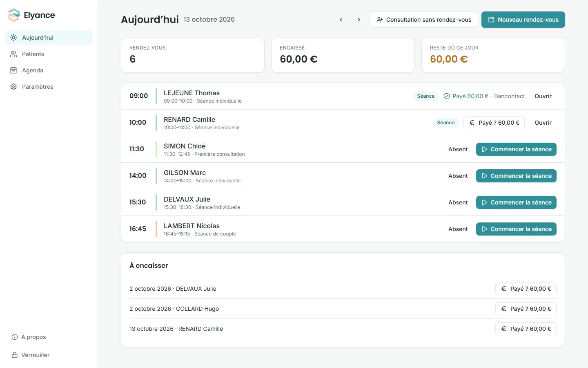Select patient name LAMBERT Nicolas

192,226
